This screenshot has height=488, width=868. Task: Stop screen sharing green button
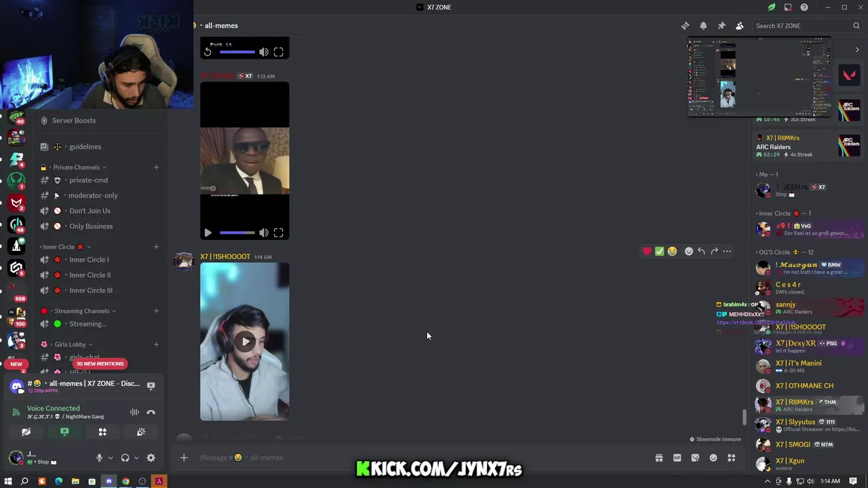64,432
